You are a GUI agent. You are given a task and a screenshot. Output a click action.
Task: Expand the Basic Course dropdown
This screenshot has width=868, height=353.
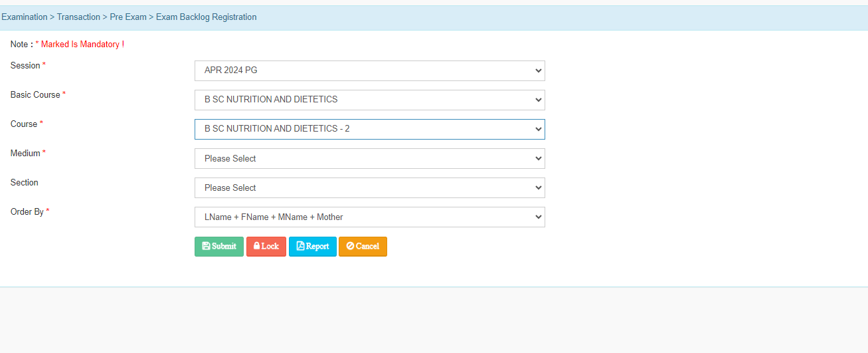[x=369, y=100]
